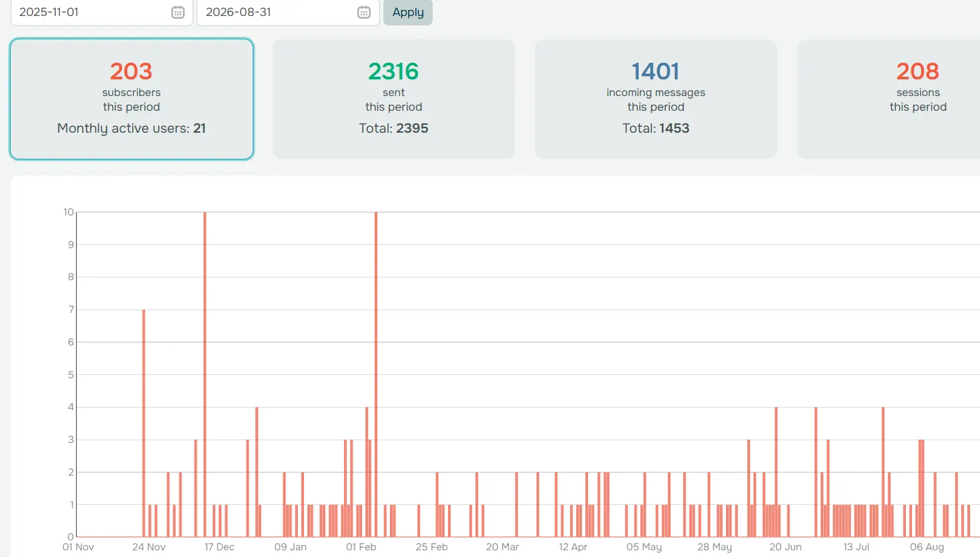Select the 203 subscribers card

coord(131,99)
